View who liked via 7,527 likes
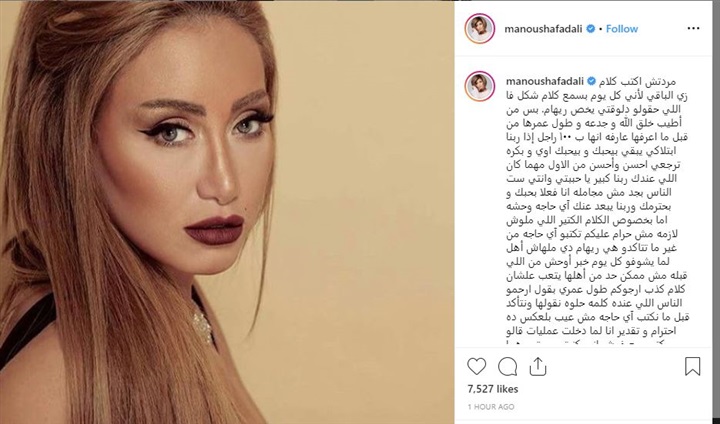The width and height of the screenshot is (720, 424). 493,389
